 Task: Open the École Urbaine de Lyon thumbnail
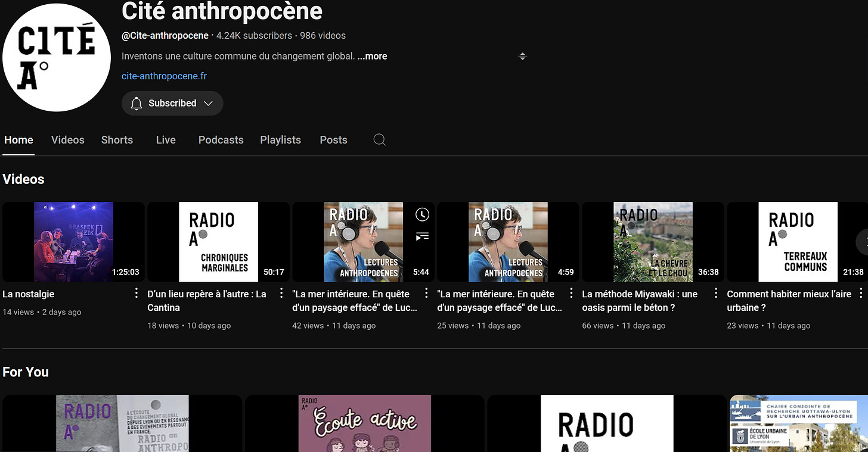[799, 423]
